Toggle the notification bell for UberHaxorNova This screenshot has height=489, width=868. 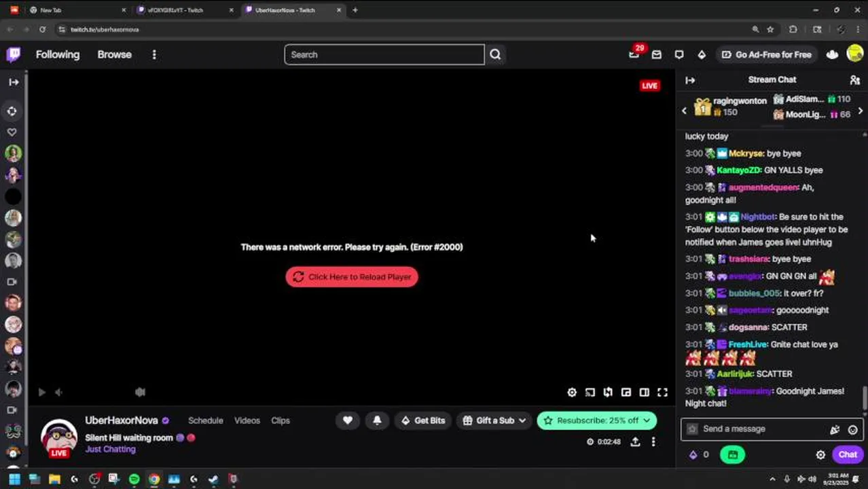pos(377,420)
